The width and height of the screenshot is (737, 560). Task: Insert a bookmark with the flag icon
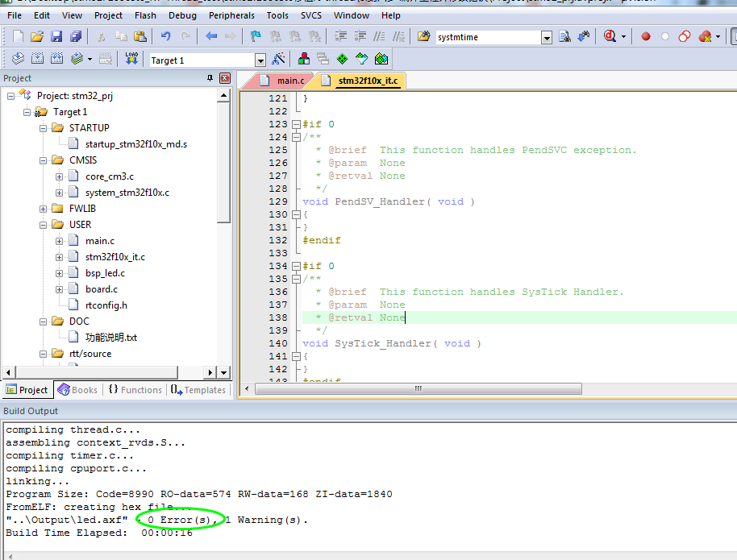(256, 36)
